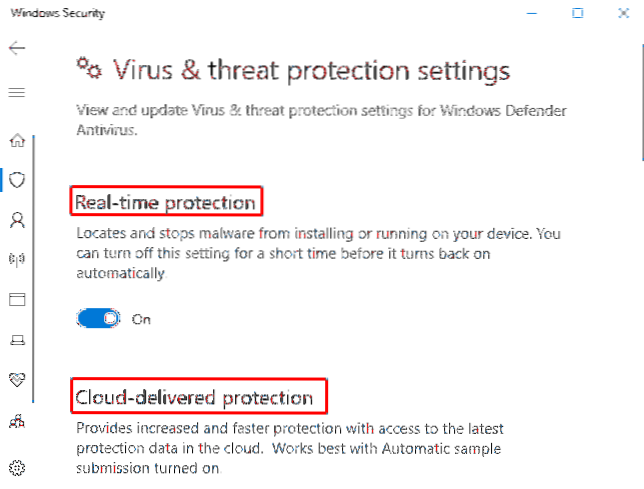Screen dimensions: 644x489
Task: Open Firewall & network protection icon
Action: (16, 259)
